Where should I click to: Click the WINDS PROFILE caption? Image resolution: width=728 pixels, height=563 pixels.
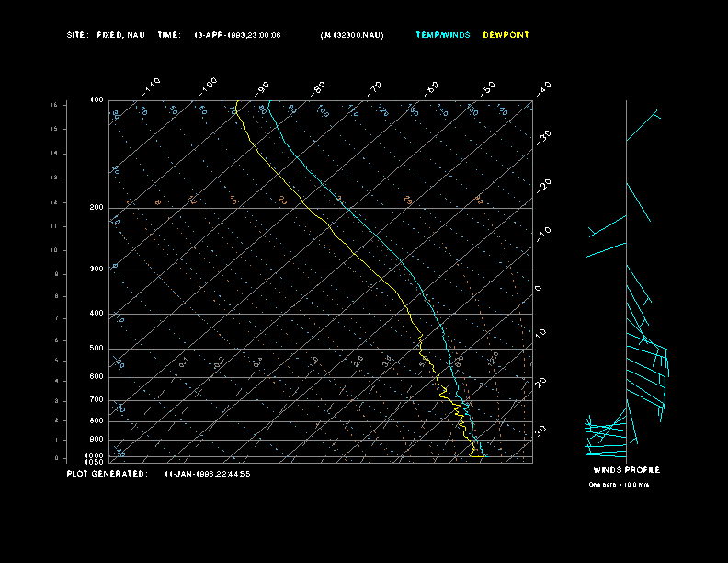pos(626,470)
